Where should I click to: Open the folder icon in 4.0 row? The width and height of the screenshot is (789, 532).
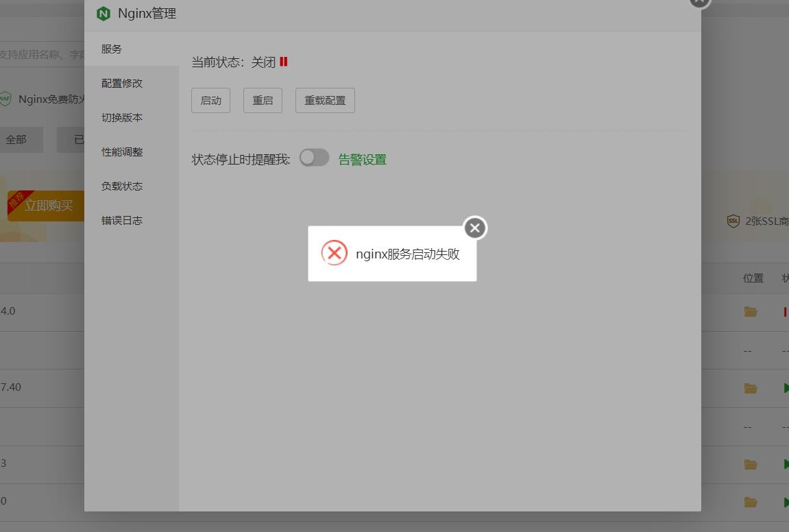coord(750,311)
